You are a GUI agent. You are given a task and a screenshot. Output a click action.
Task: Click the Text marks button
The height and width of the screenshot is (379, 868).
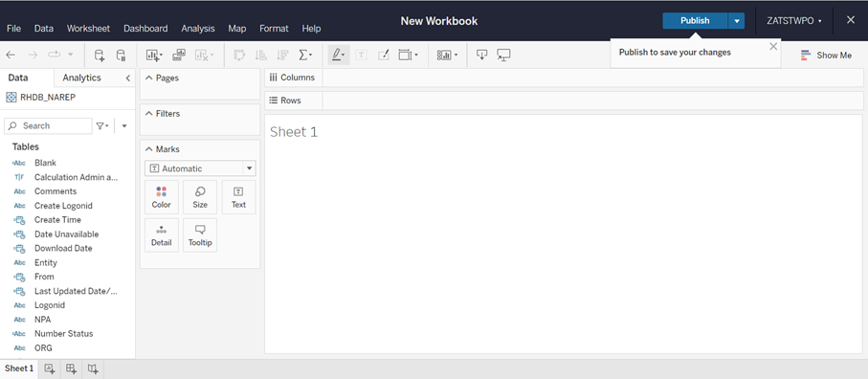click(238, 197)
